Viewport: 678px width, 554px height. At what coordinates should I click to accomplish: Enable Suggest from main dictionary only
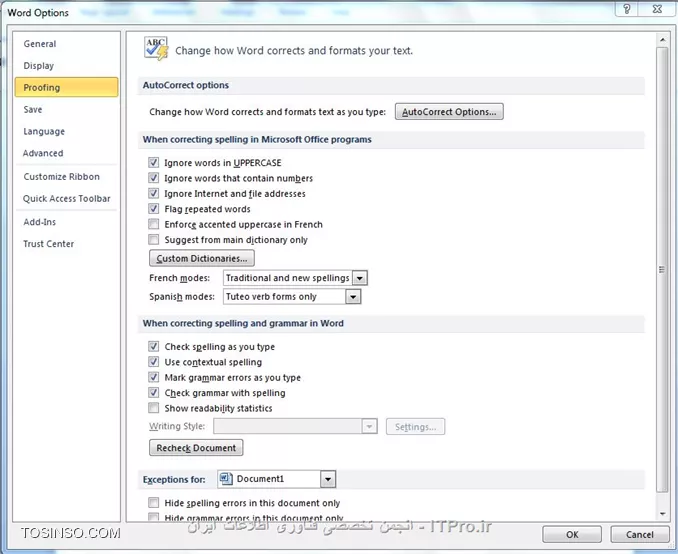[x=154, y=240]
